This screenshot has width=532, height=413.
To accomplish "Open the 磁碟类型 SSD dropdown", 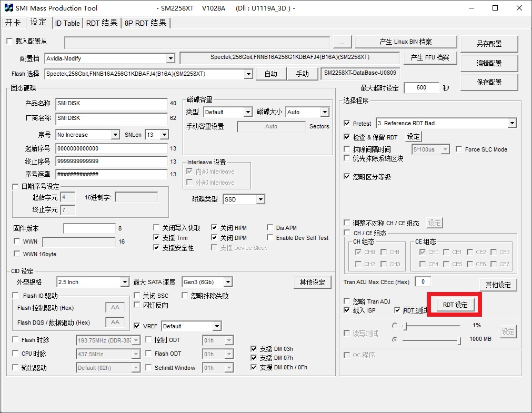I will coord(260,199).
